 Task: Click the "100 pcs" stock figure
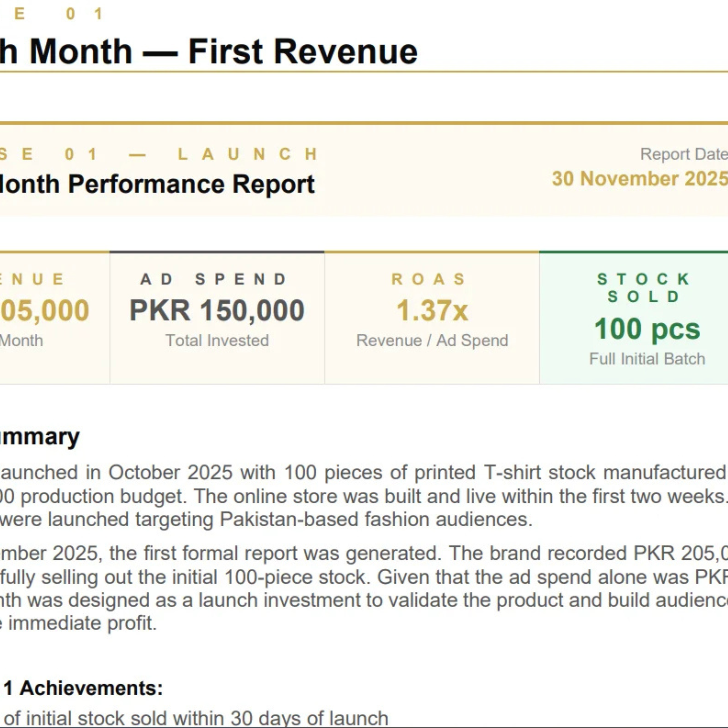coord(647,329)
